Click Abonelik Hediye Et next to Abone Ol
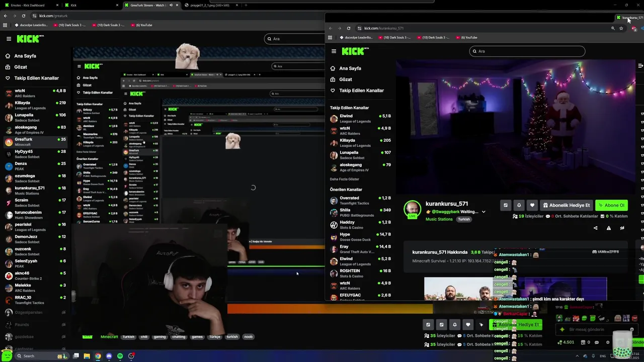Viewport: 644px width, 362px height. tap(566, 205)
